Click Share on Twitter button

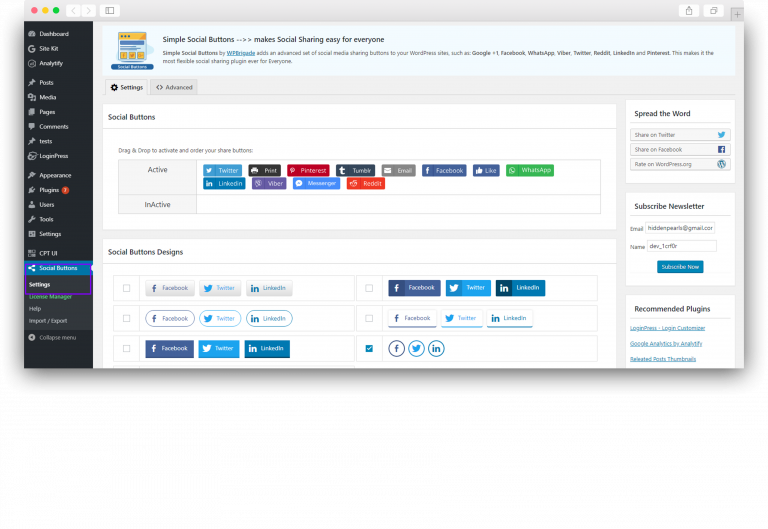680,135
